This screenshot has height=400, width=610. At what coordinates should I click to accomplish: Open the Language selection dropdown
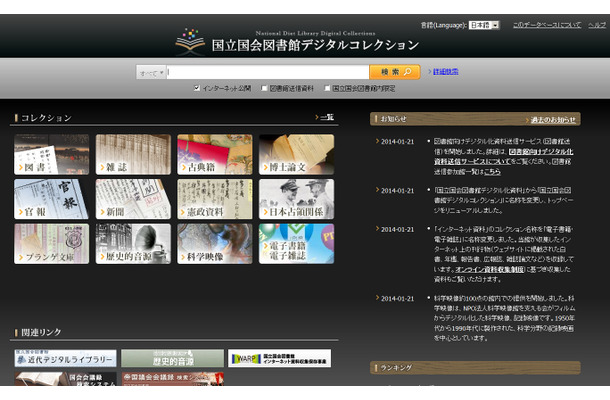click(x=484, y=25)
